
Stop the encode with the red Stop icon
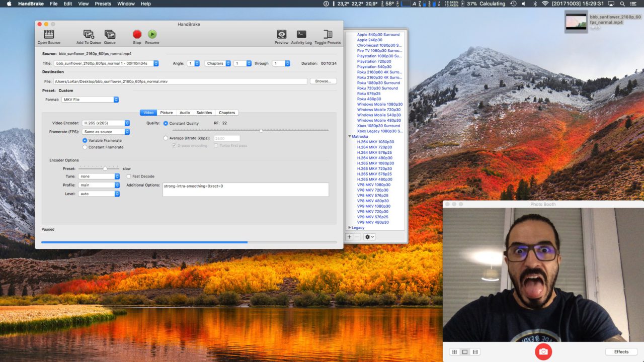(137, 34)
